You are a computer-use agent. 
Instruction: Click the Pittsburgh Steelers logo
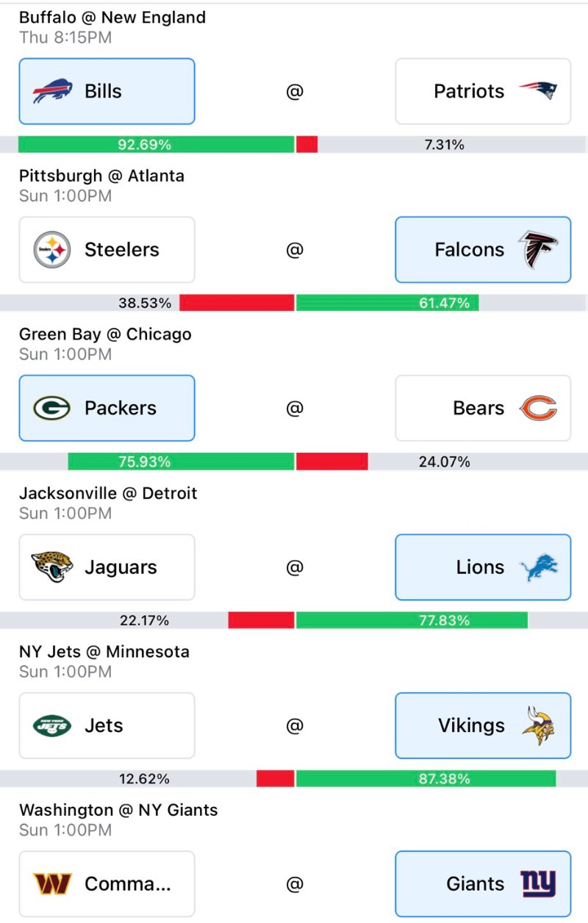click(x=52, y=250)
